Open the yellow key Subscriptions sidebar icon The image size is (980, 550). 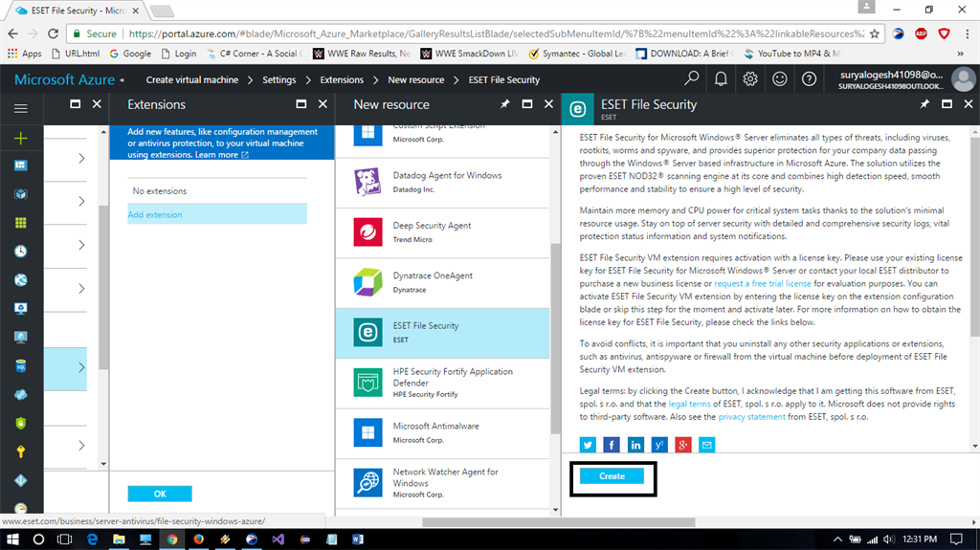(21, 451)
